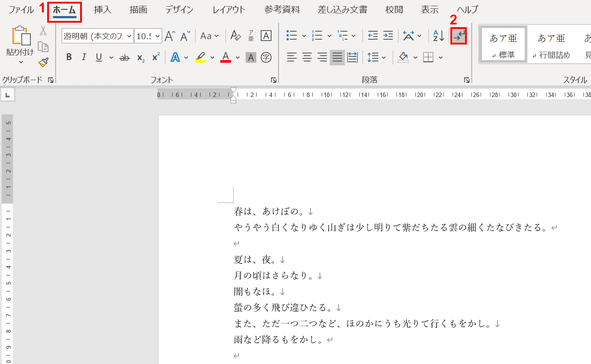Switch to the 参考資料 tab
This screenshot has height=364, width=591.
(282, 9)
